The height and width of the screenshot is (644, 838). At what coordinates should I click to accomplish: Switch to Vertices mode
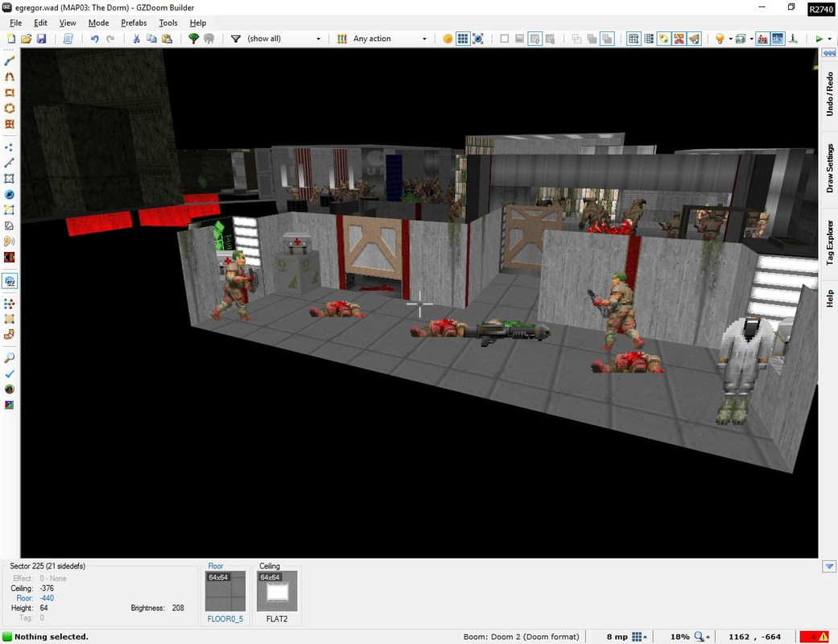pos(9,147)
